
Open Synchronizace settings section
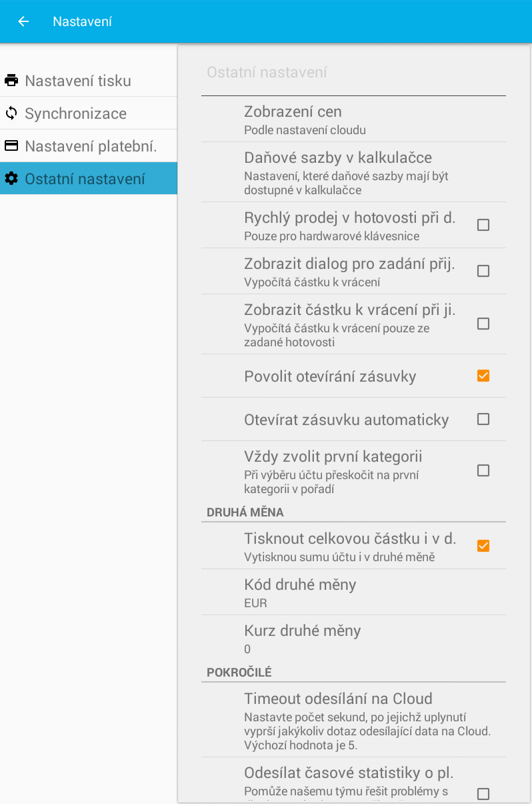point(89,113)
